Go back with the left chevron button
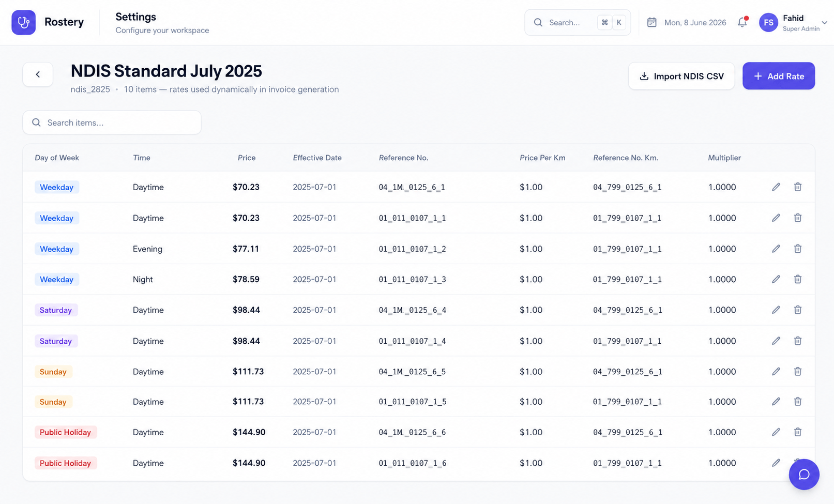Viewport: 834px width, 504px height. click(x=38, y=74)
